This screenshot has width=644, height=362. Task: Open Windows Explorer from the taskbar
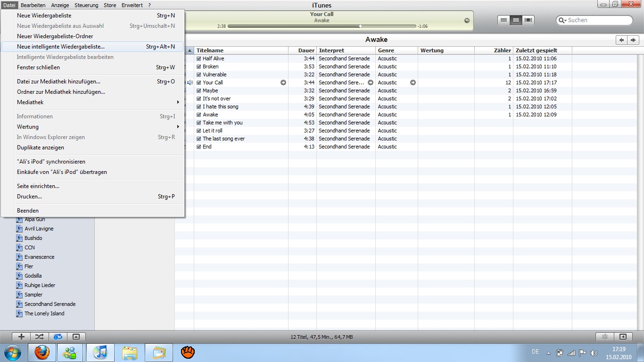click(x=130, y=353)
